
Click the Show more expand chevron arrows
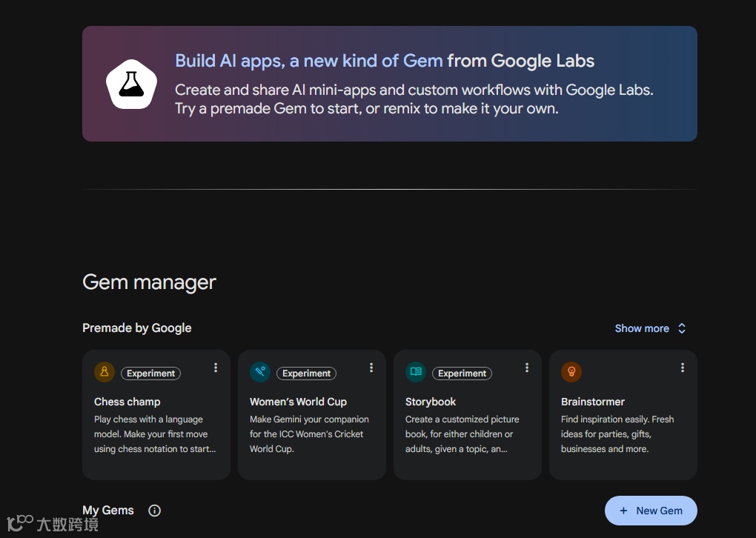pos(682,328)
